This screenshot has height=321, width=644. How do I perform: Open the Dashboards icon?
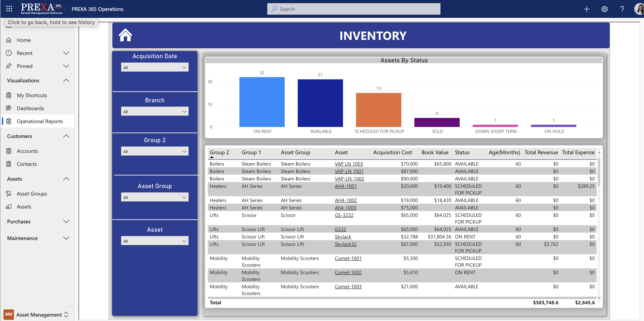[x=9, y=108]
